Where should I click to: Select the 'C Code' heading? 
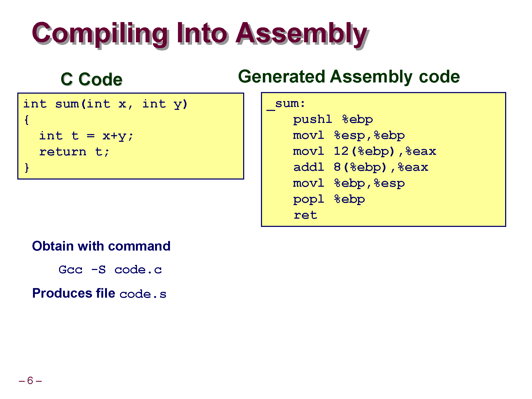92,79
